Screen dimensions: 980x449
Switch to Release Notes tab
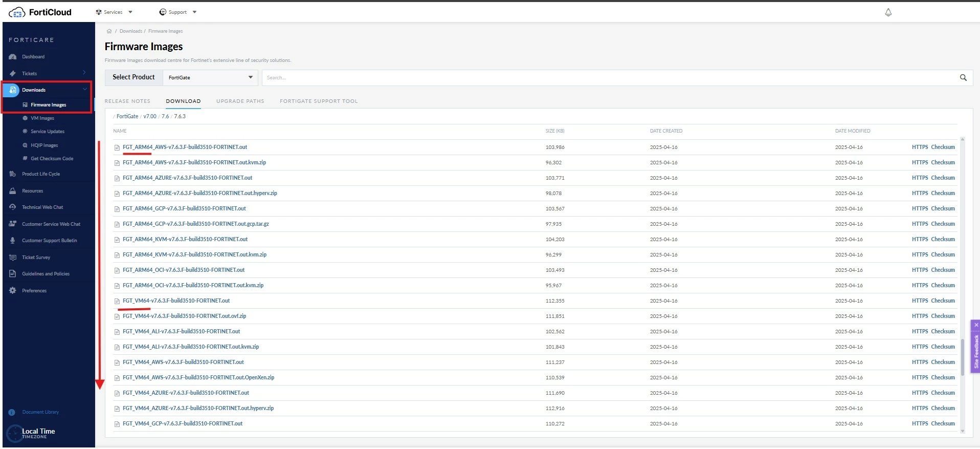pyautogui.click(x=127, y=101)
